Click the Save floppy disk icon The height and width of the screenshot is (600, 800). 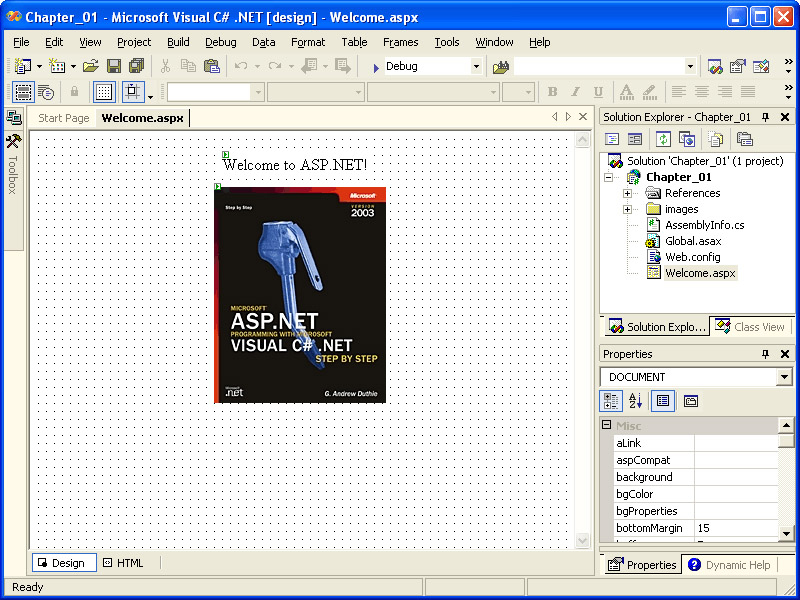[114, 66]
